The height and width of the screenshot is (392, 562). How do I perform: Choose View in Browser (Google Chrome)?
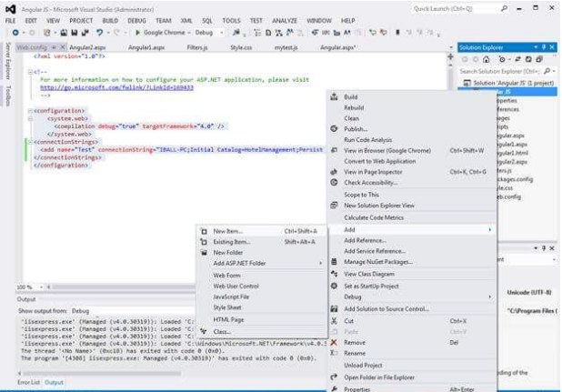click(387, 151)
